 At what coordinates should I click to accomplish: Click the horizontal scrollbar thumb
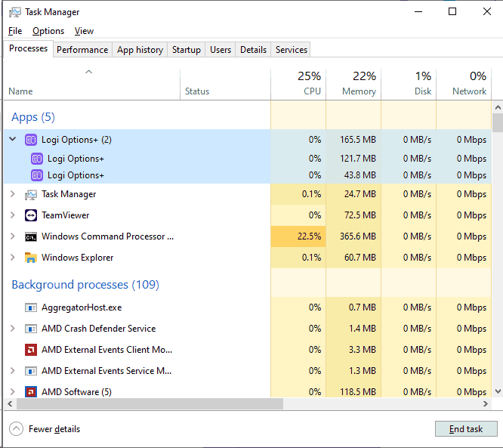coord(150,403)
